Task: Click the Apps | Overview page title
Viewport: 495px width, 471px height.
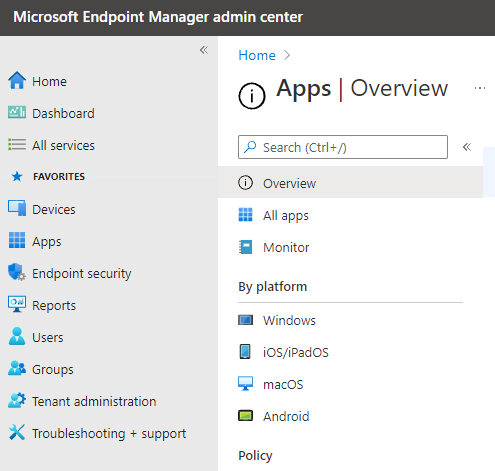Action: click(362, 89)
